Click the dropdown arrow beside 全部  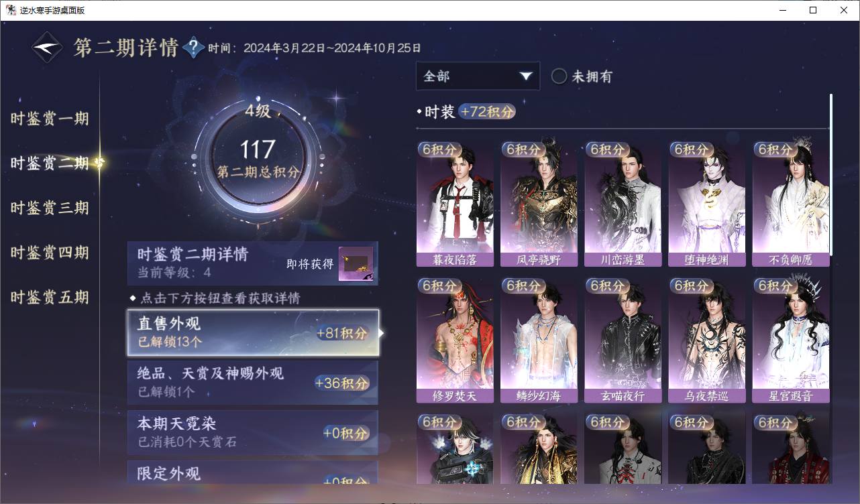tap(525, 76)
